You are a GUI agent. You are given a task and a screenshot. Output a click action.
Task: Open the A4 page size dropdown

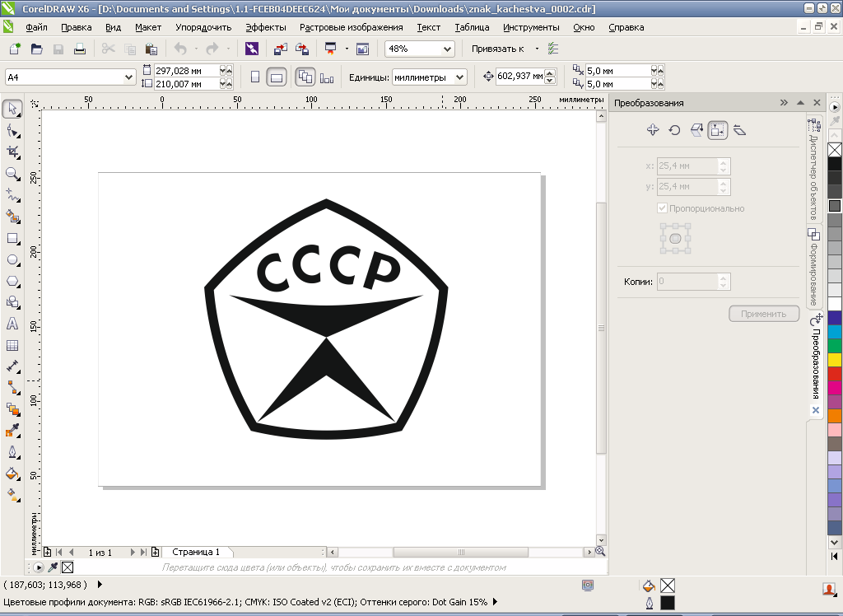128,77
